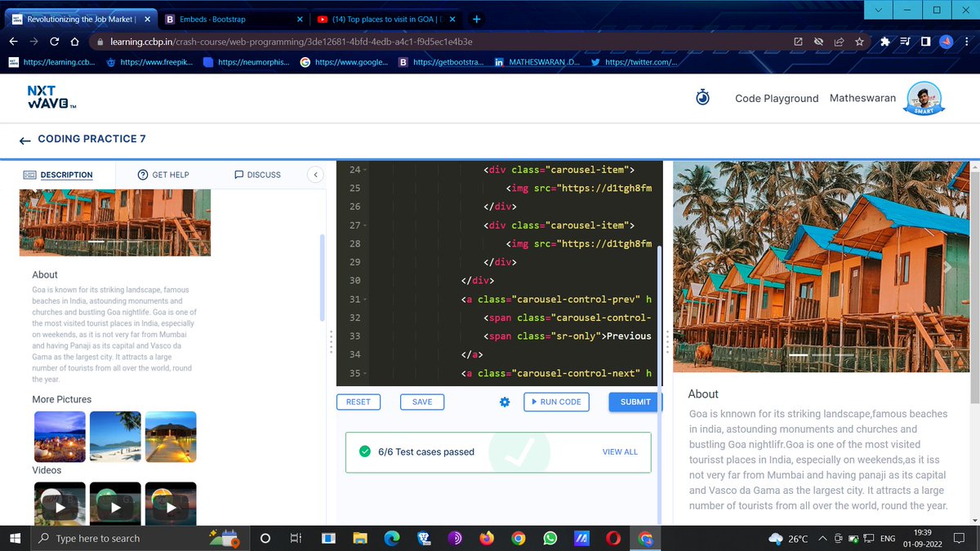Screen dimensions: 980x551
Task: Go to NxtWave logo home
Action: pos(51,98)
